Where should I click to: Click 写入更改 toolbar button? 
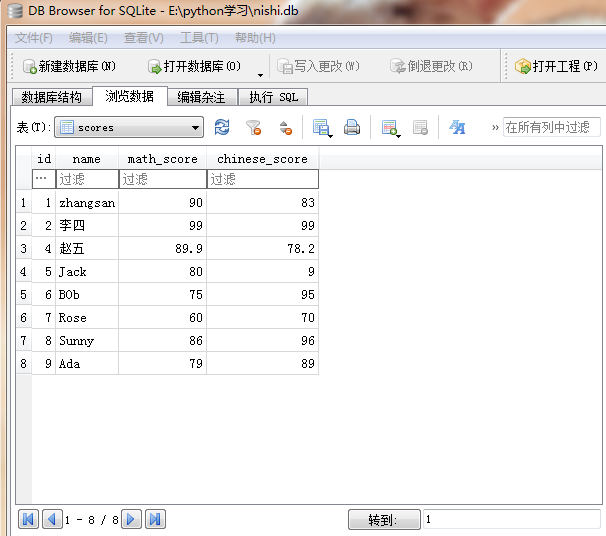coord(318,66)
